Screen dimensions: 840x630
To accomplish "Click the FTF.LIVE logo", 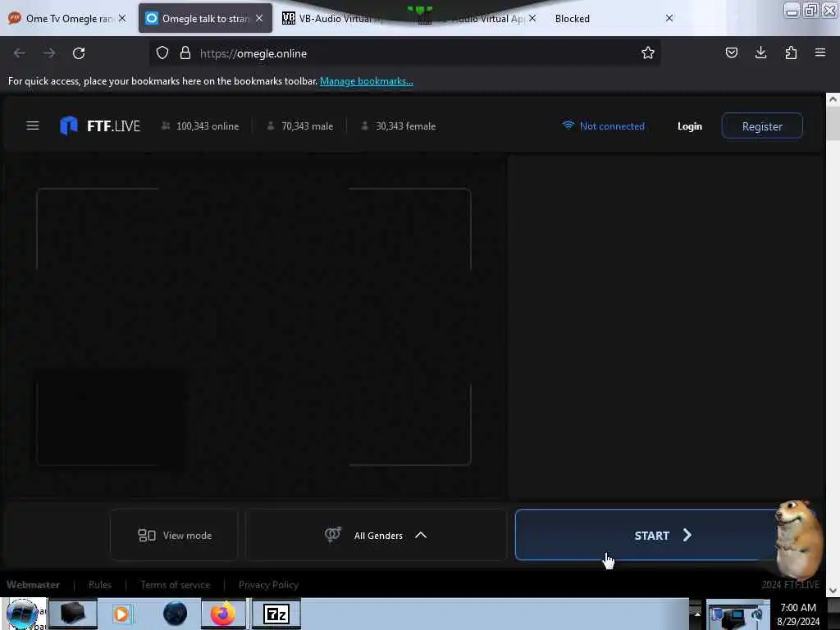I will click(100, 126).
